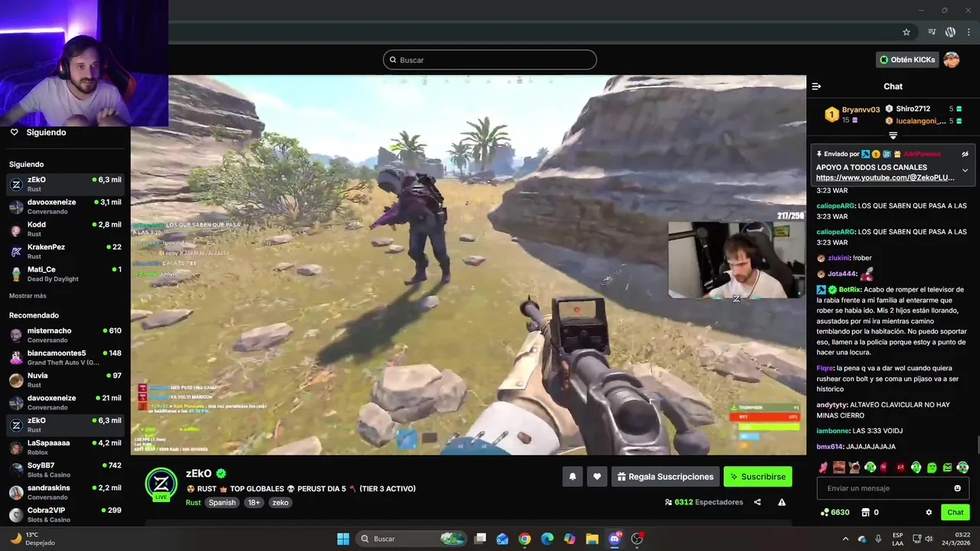Viewport: 980px width, 551px height.
Task: Click the taskbar Buscar search box
Action: [x=413, y=539]
